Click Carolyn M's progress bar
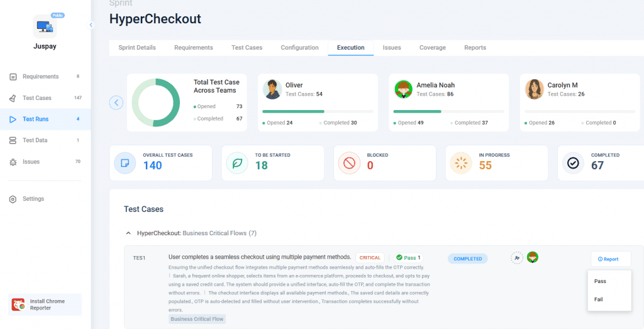644x329 pixels. (x=580, y=111)
